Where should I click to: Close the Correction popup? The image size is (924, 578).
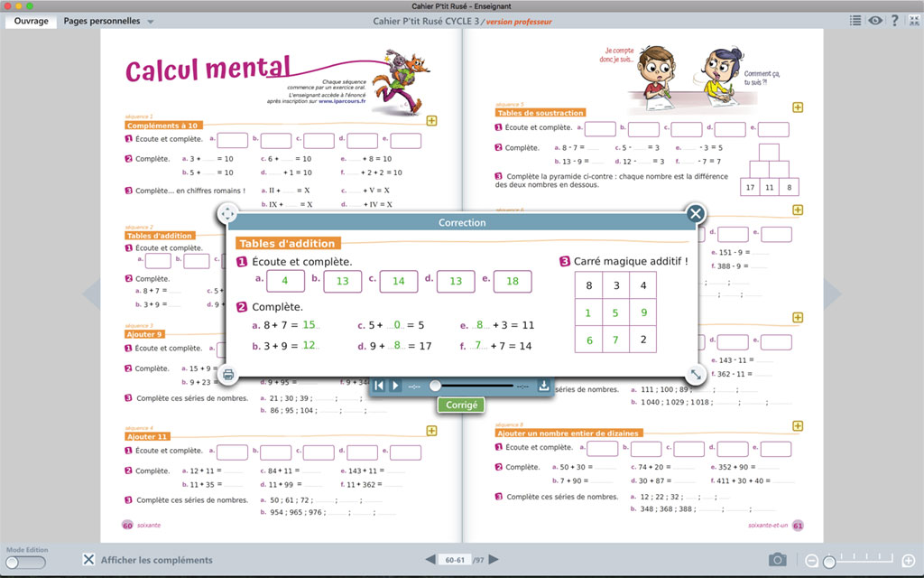coord(696,213)
